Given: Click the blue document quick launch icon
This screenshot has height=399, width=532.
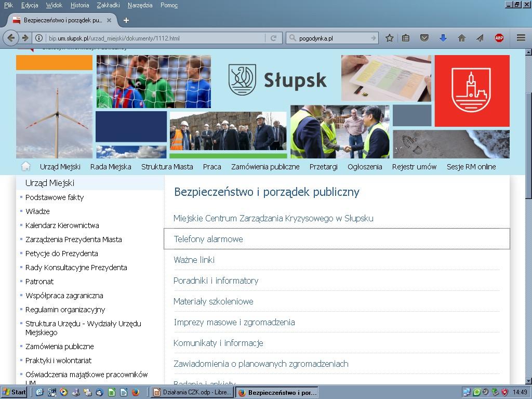Looking at the screenshot, I should [x=124, y=393].
